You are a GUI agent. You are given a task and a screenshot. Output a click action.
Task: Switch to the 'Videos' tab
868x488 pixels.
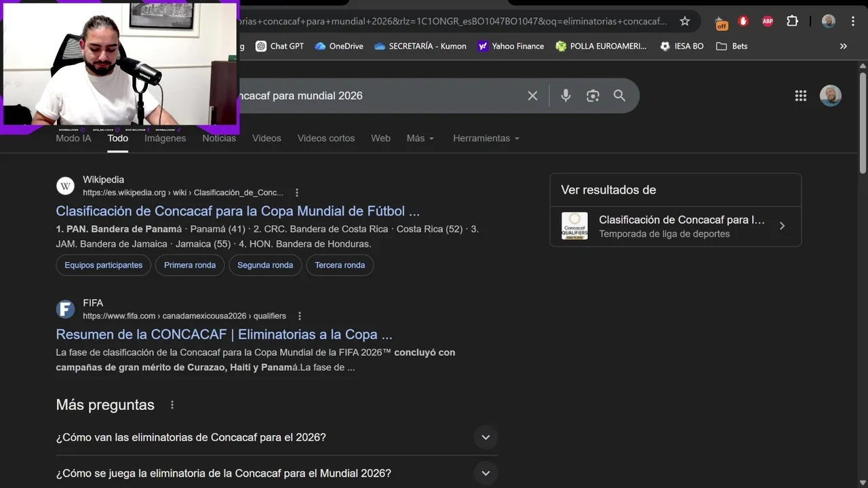click(x=267, y=138)
